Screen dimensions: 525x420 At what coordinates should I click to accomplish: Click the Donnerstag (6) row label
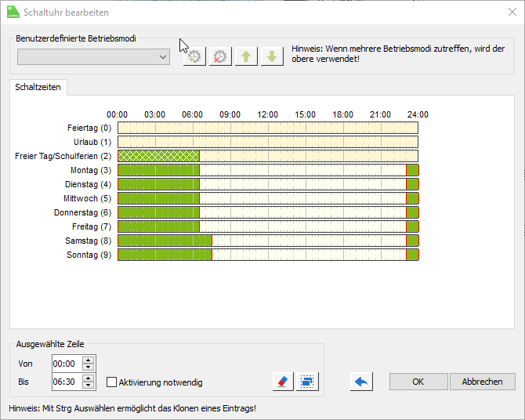82,212
